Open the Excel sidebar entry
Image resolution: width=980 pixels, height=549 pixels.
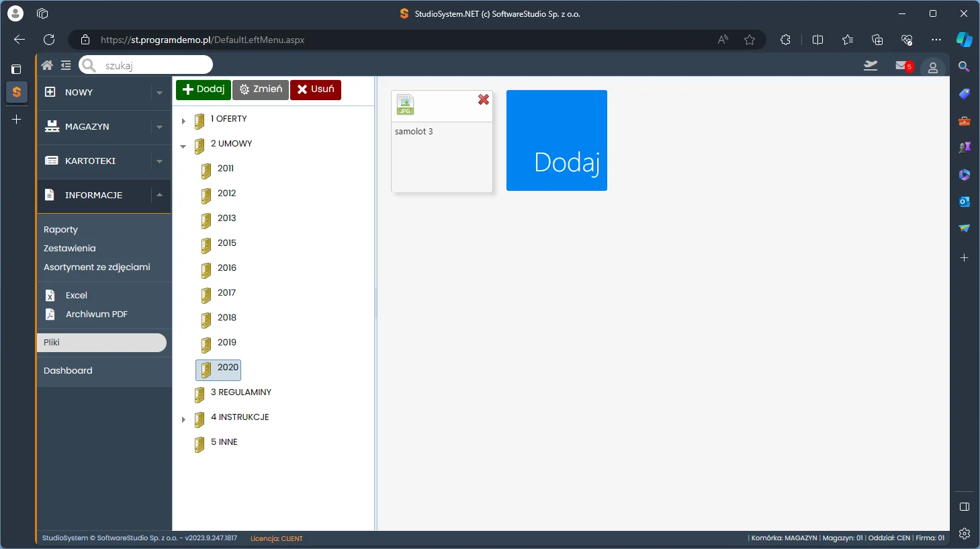[77, 295]
